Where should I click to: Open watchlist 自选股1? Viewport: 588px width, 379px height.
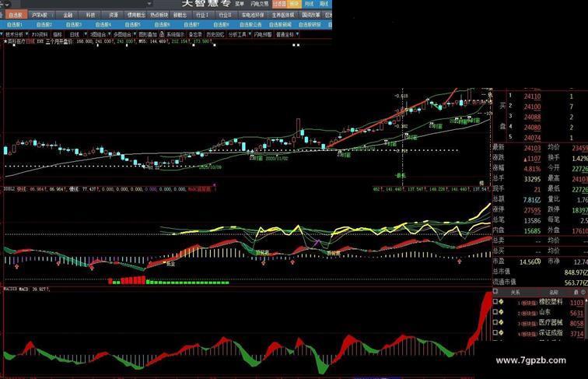coord(15,25)
